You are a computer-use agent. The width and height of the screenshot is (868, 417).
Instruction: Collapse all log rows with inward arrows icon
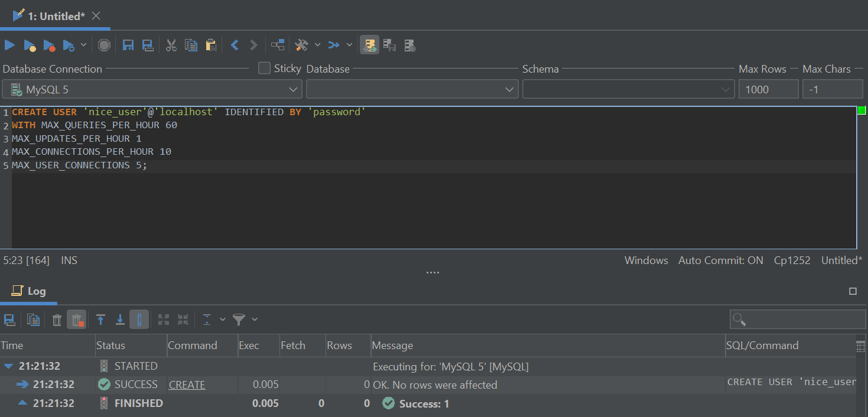click(183, 320)
